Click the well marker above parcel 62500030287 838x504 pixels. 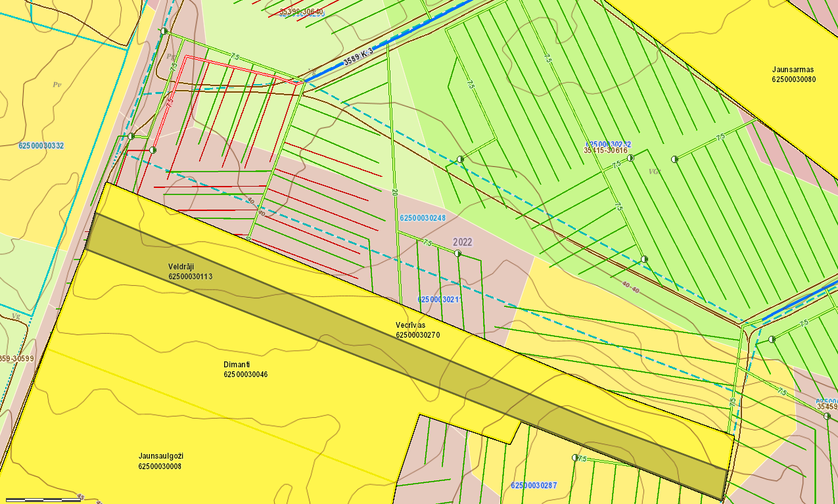point(575,457)
